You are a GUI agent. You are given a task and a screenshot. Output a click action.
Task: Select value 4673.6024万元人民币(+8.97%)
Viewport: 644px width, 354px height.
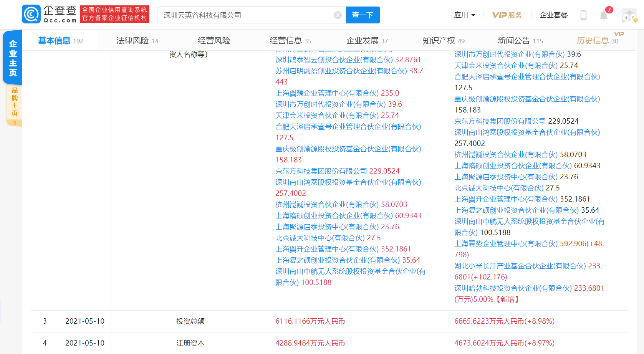(x=504, y=343)
